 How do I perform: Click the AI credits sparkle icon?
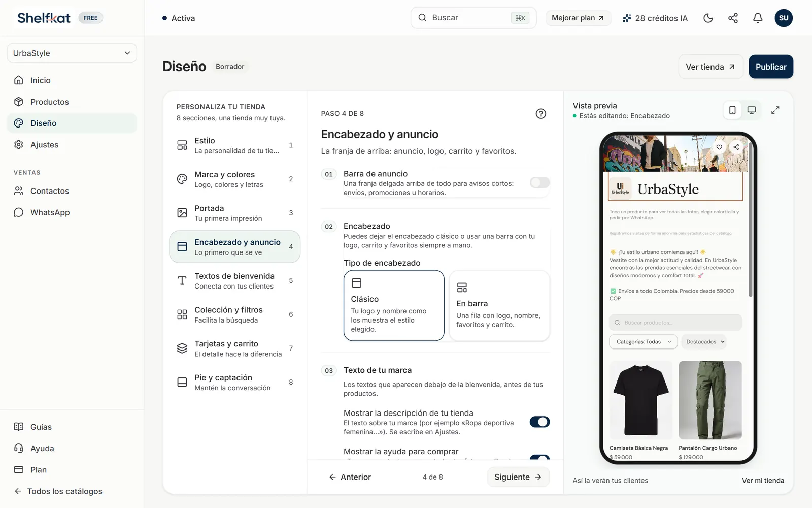click(x=627, y=18)
